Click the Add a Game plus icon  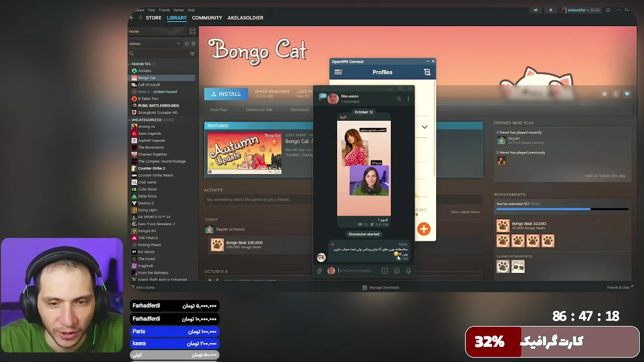[132, 288]
